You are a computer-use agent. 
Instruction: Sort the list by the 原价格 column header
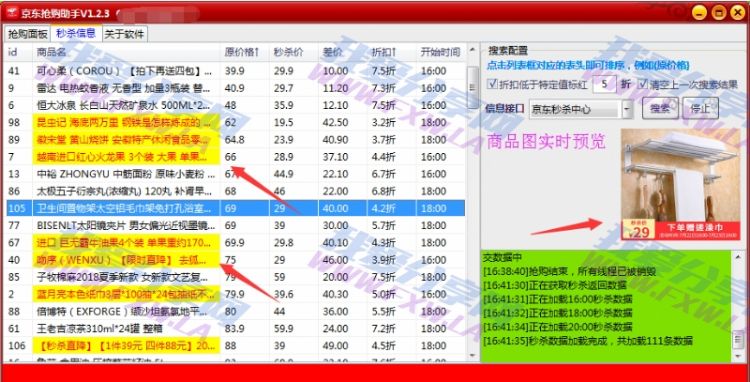point(242,52)
